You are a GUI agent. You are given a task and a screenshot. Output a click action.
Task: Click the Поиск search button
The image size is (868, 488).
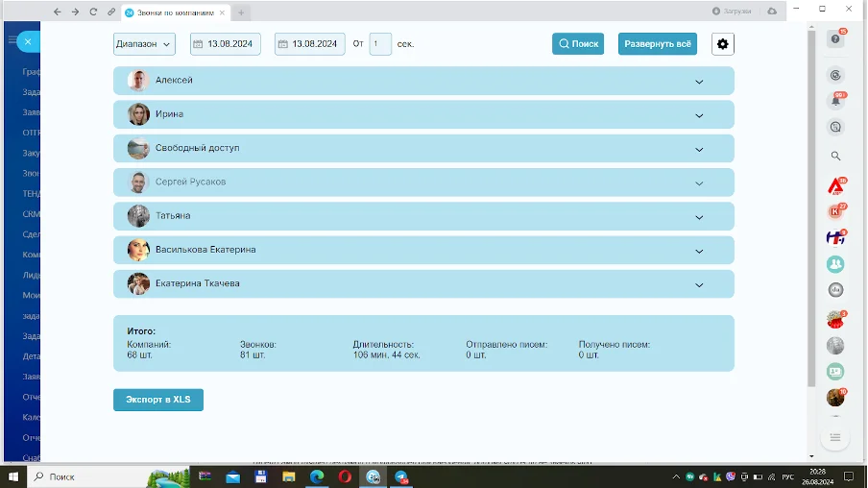point(578,44)
